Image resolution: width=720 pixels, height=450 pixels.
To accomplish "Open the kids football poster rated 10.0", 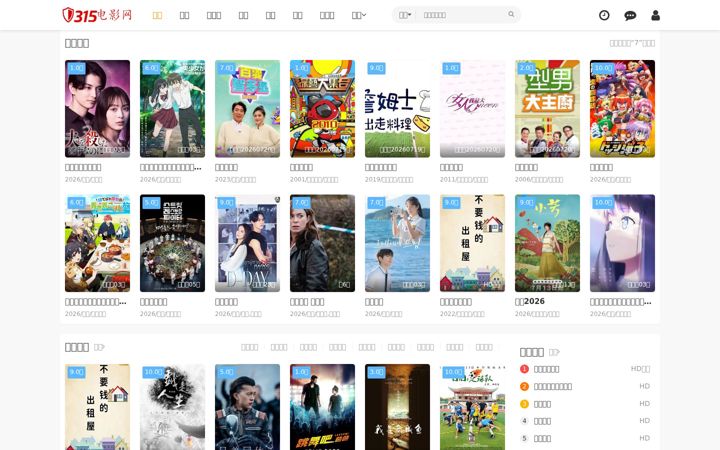I will [472, 407].
